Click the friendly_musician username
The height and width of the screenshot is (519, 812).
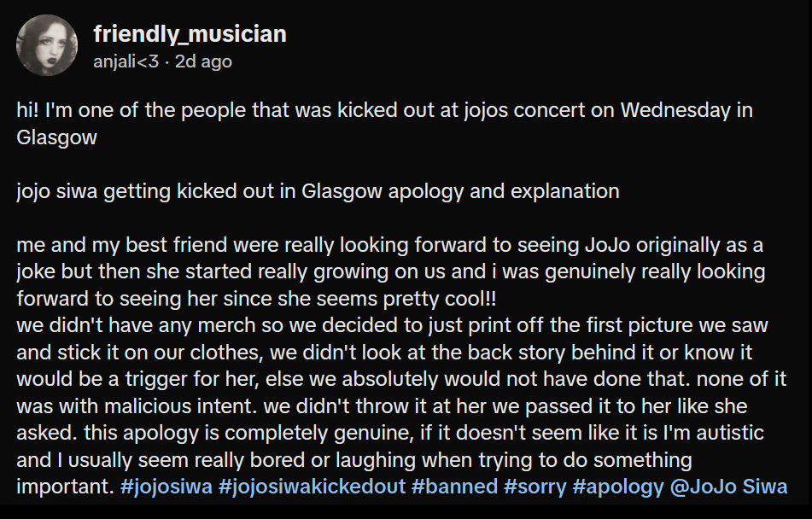[189, 34]
